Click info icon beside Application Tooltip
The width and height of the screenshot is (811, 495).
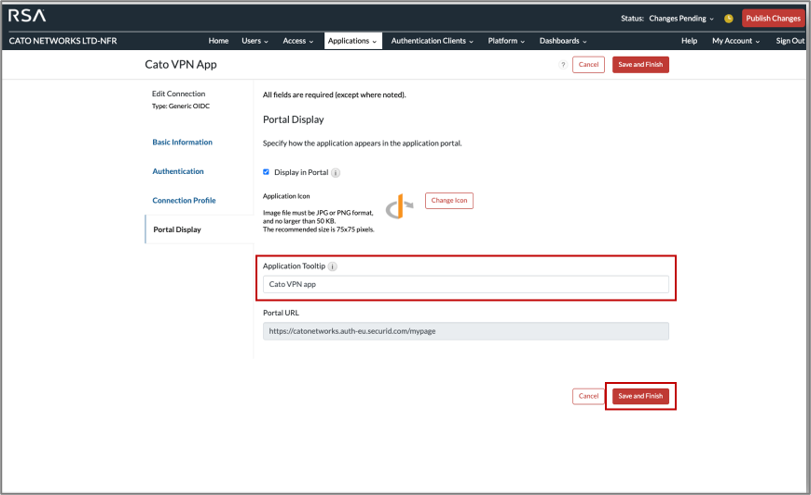coord(333,266)
